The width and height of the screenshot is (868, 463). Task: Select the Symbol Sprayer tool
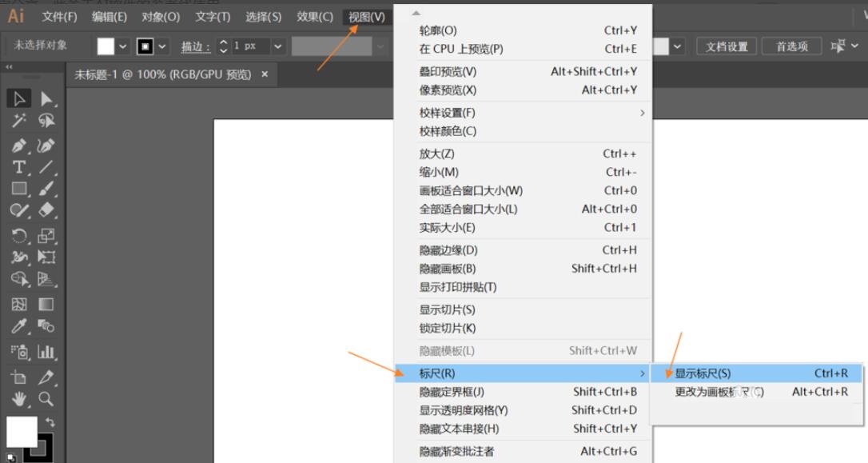[19, 351]
